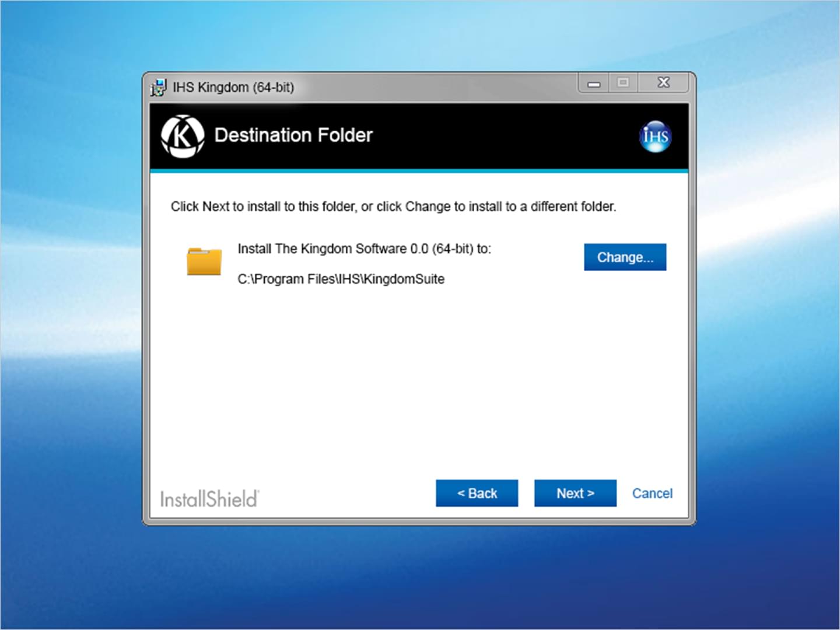Click the 'Install The Kingdom Software 0.0' label

pos(365,249)
